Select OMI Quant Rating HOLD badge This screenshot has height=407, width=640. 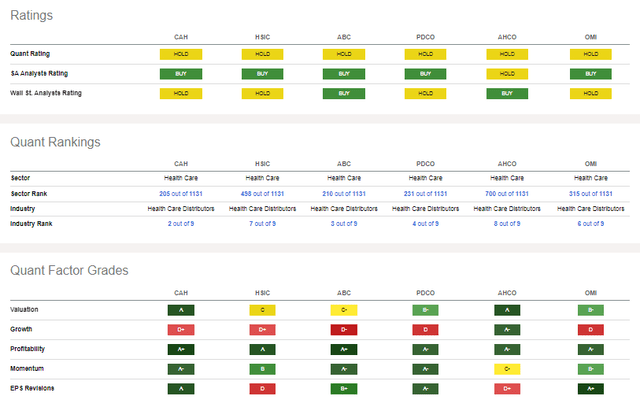click(591, 54)
